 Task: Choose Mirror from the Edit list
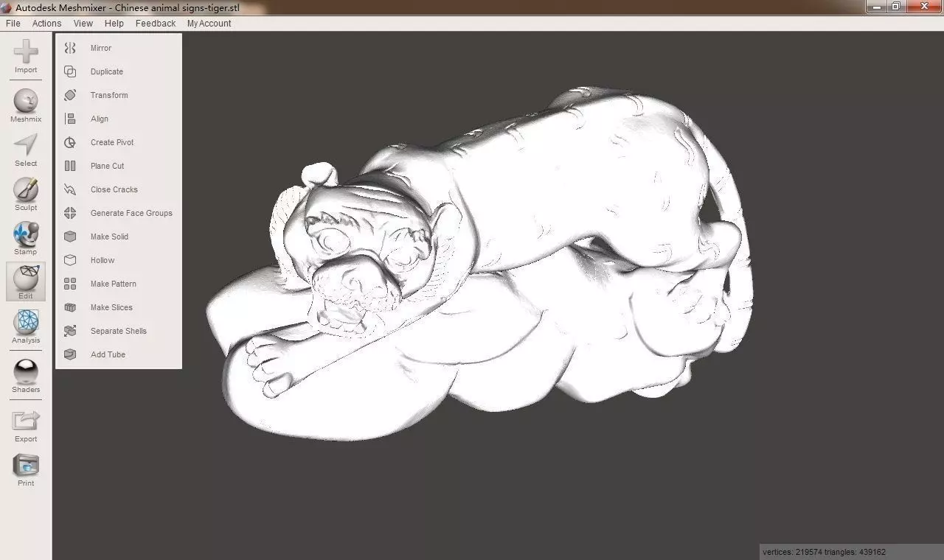(x=101, y=48)
